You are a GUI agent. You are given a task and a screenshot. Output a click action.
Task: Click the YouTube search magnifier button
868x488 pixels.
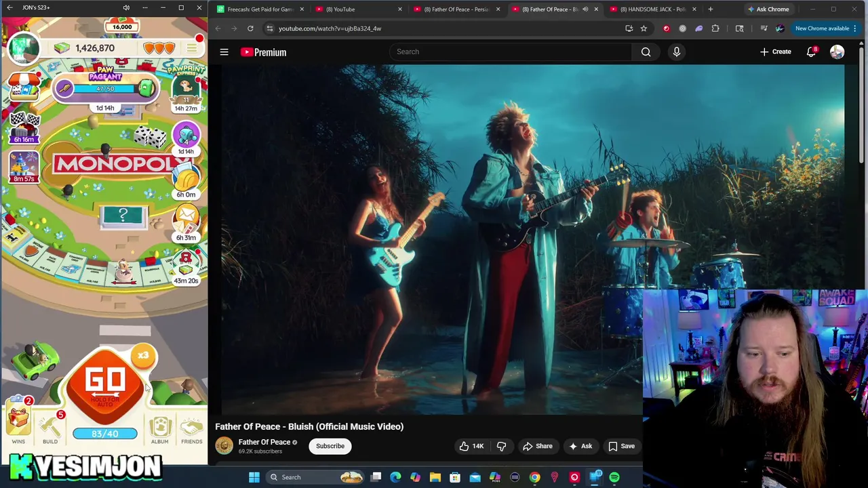tap(646, 52)
